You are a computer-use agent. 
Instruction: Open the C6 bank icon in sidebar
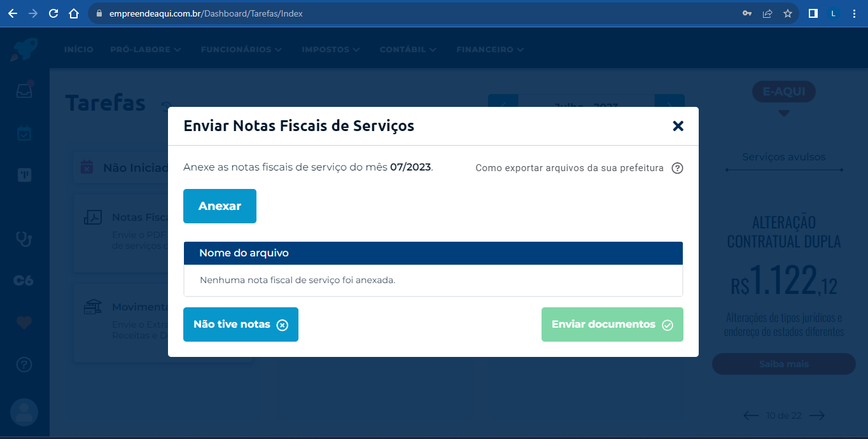pos(24,281)
